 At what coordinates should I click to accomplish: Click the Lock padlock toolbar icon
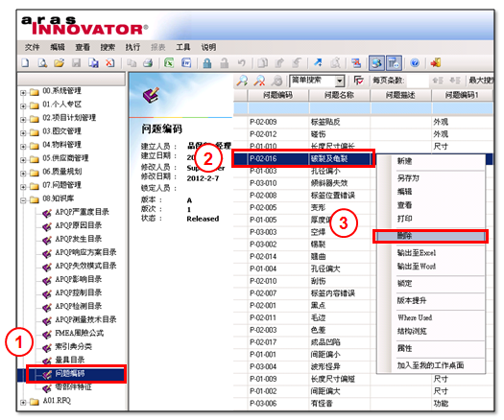tap(207, 63)
